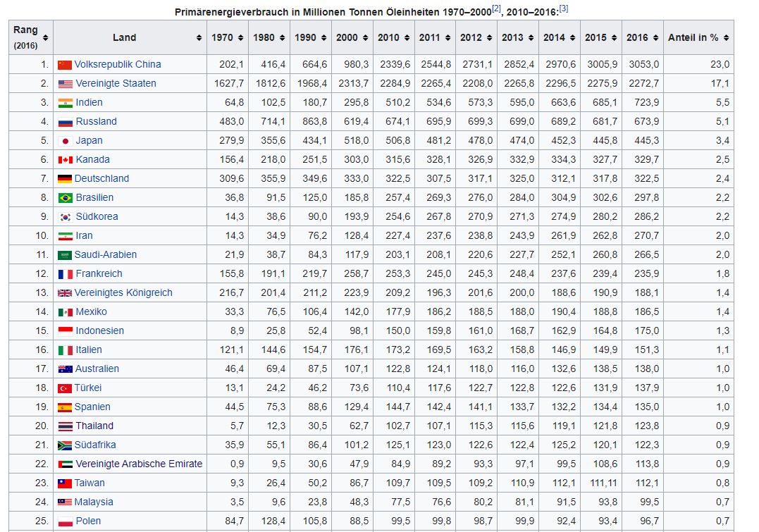
Task: Go to the Spanien article
Action: [92, 407]
